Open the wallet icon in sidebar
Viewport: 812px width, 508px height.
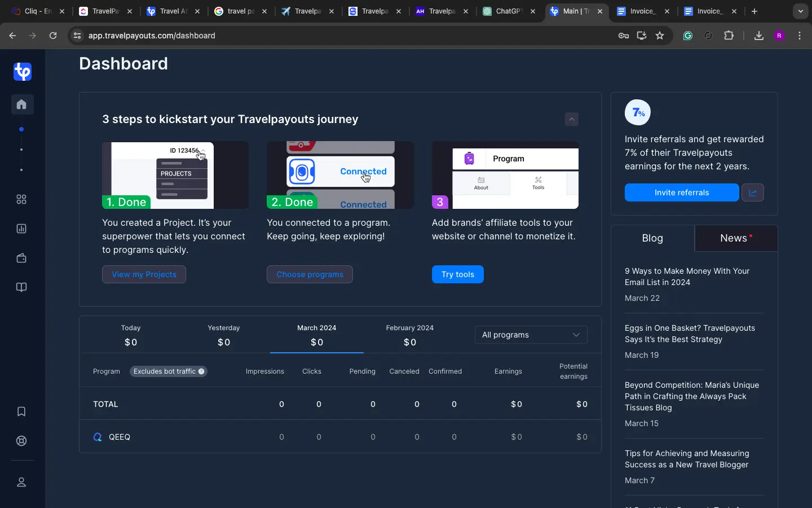(x=21, y=258)
